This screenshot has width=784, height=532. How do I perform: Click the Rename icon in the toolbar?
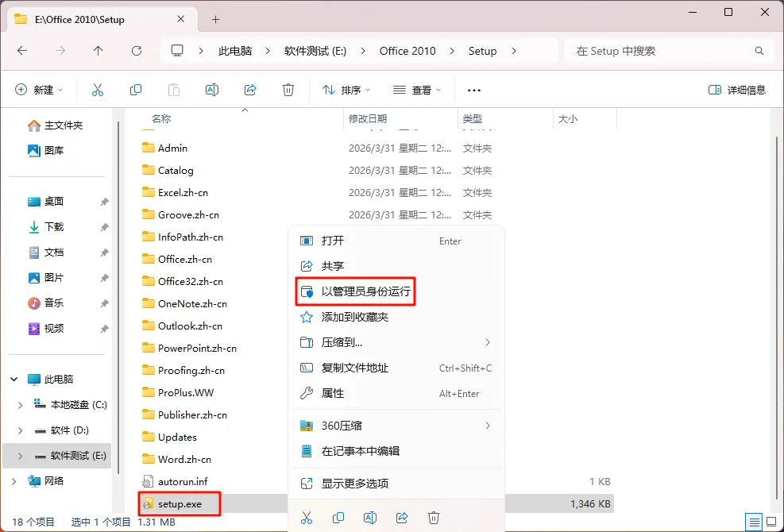point(212,90)
